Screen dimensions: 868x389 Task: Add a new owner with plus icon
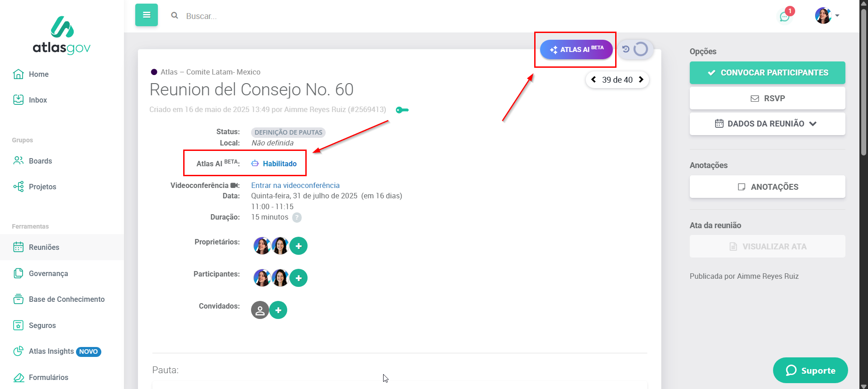tap(299, 246)
